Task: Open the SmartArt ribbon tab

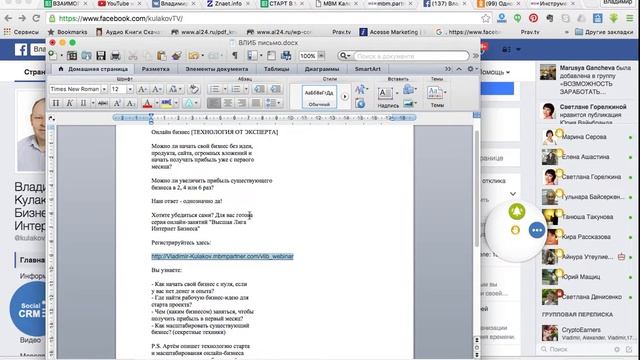Action: point(367,69)
